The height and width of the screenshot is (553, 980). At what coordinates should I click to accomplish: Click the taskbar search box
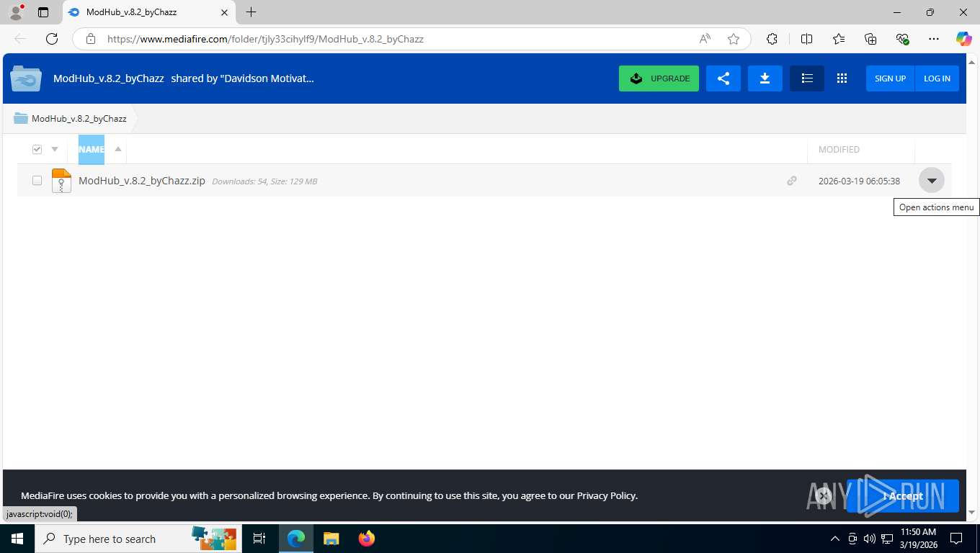point(137,539)
